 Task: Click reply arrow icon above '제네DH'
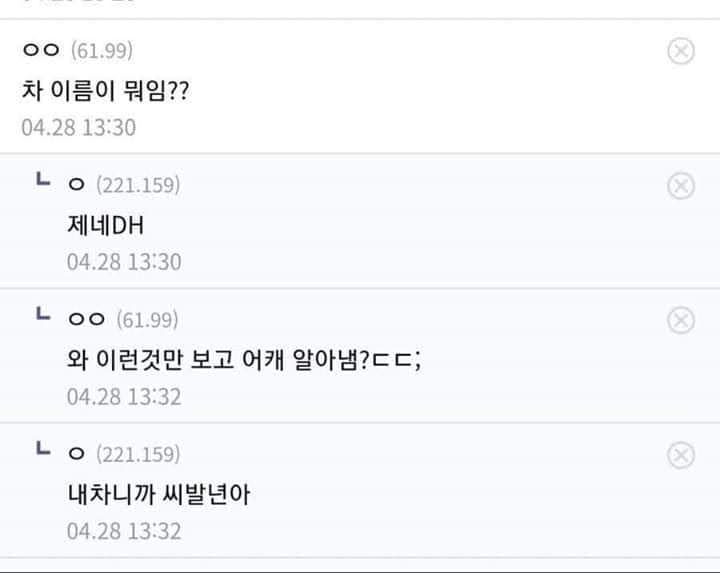pos(42,181)
